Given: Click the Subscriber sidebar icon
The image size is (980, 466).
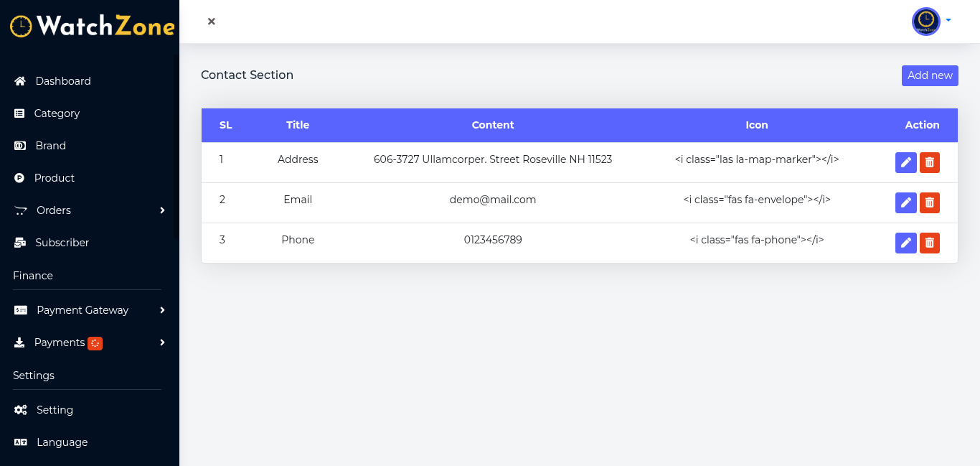Looking at the screenshot, I should pos(20,243).
